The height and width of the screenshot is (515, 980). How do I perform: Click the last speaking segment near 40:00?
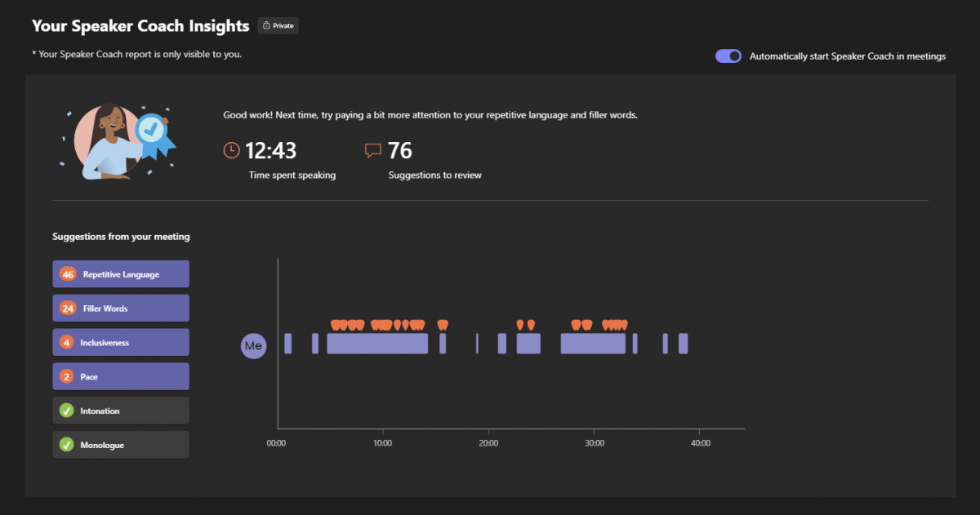[x=683, y=344]
